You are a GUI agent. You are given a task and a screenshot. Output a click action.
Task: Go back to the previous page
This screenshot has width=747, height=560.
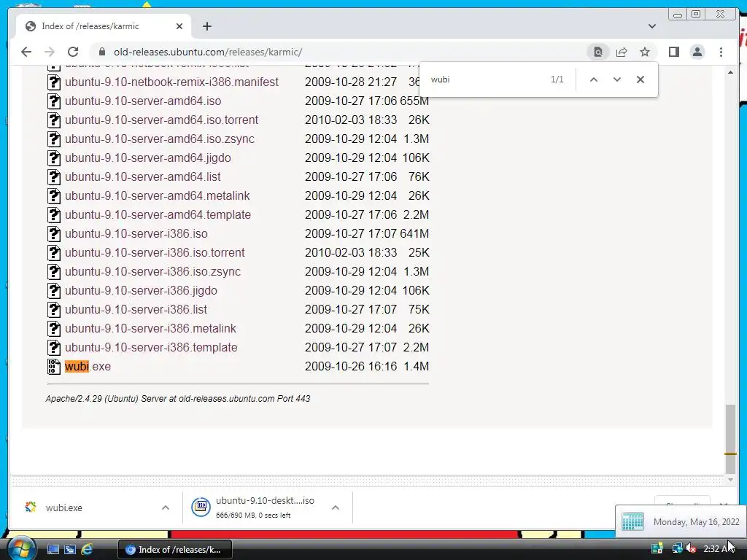[x=26, y=52]
